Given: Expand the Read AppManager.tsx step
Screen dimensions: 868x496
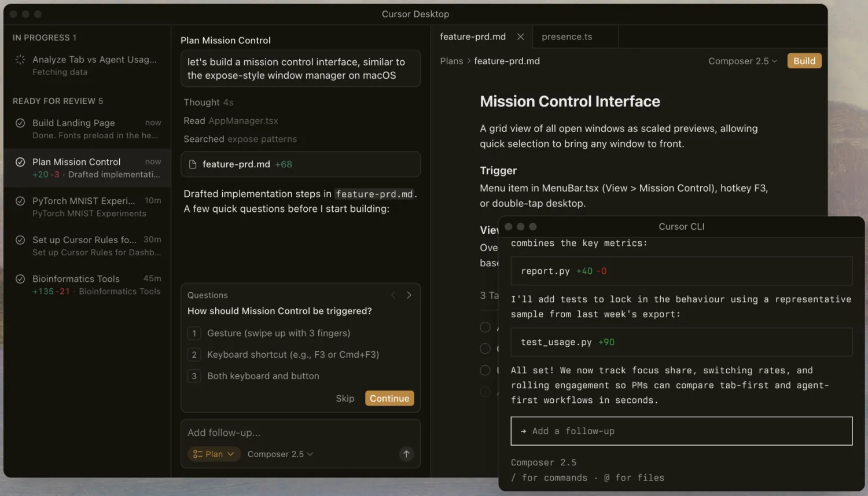Looking at the screenshot, I should [x=231, y=121].
